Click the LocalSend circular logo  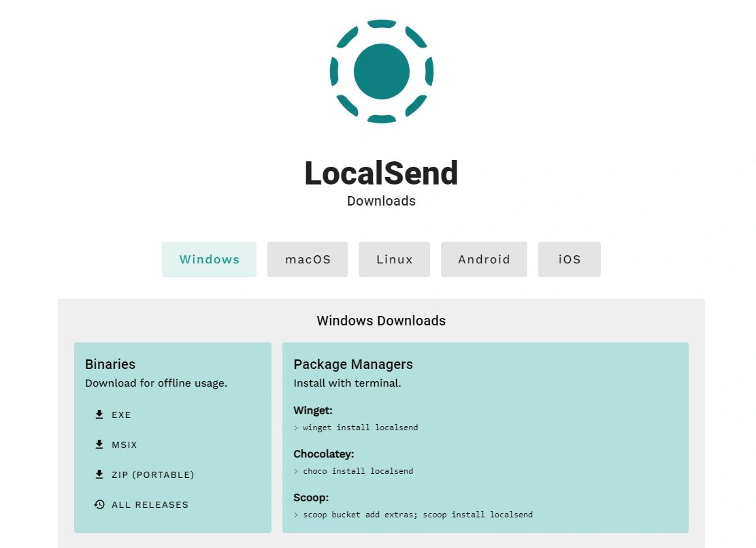381,71
